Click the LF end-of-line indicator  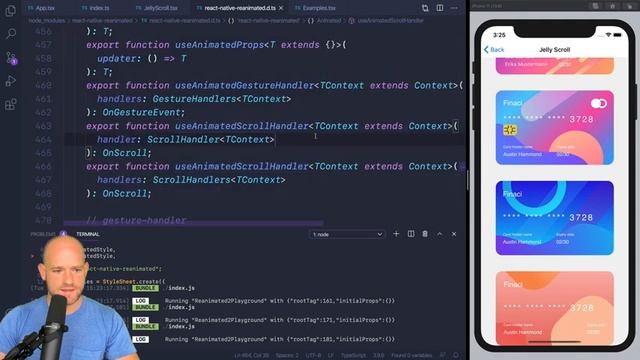[331, 355]
